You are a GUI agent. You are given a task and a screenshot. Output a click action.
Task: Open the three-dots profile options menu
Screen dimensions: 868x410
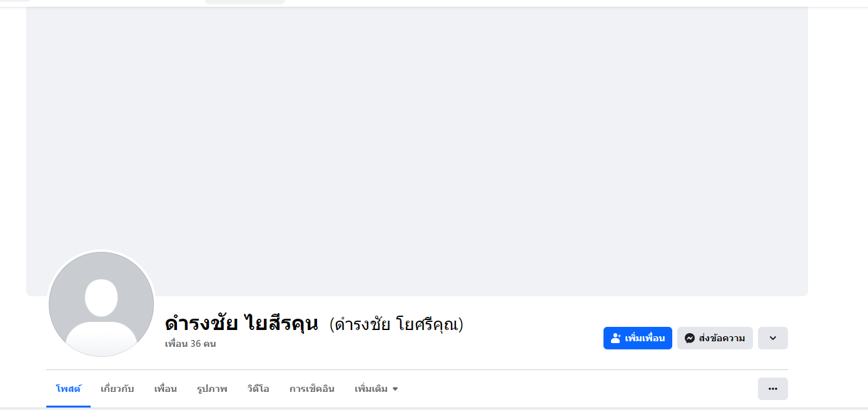(x=772, y=389)
